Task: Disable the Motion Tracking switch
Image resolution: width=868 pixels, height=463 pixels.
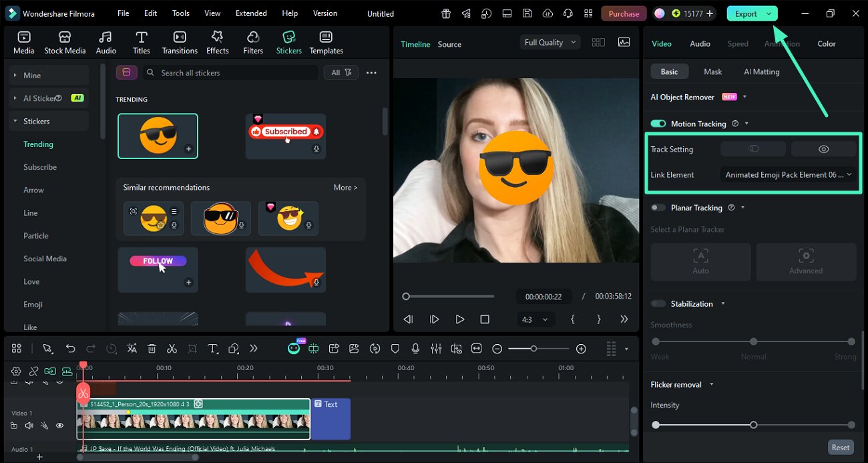Action: coord(658,124)
